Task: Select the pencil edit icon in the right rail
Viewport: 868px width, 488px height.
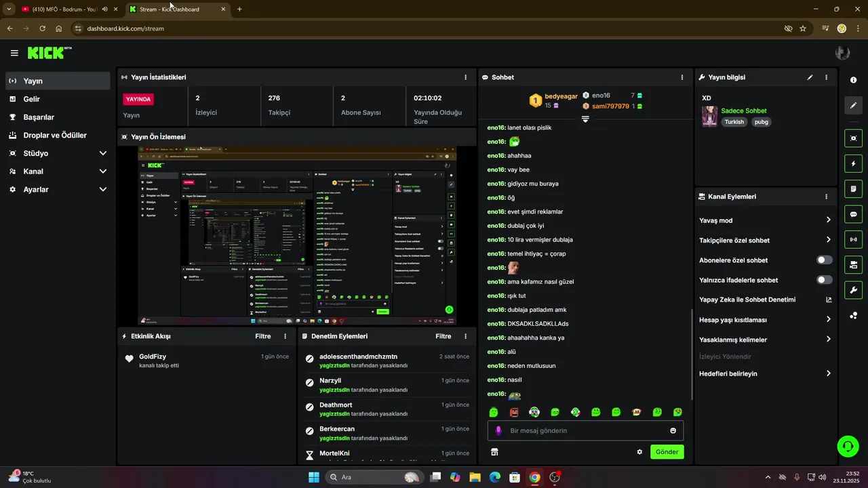Action: (853, 106)
